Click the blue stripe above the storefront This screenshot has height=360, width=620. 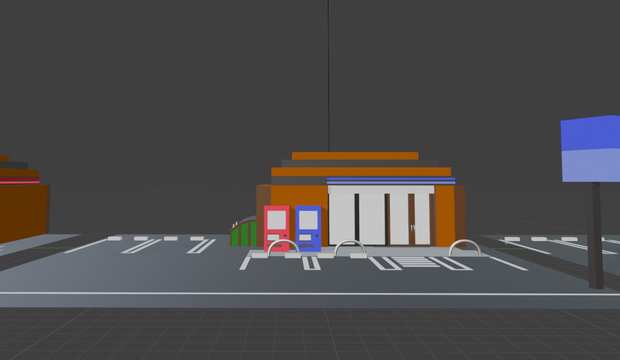point(391,180)
